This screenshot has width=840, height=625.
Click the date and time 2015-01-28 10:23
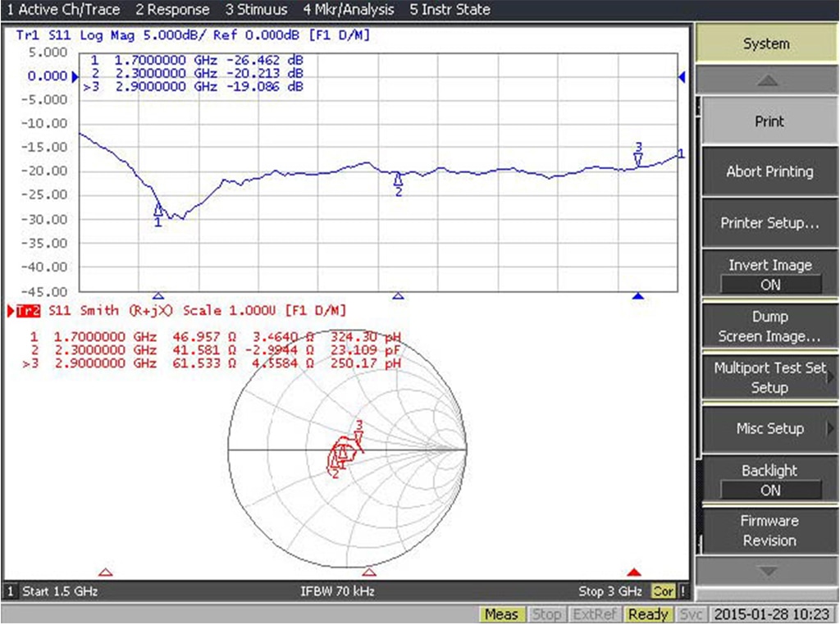pyautogui.click(x=772, y=614)
